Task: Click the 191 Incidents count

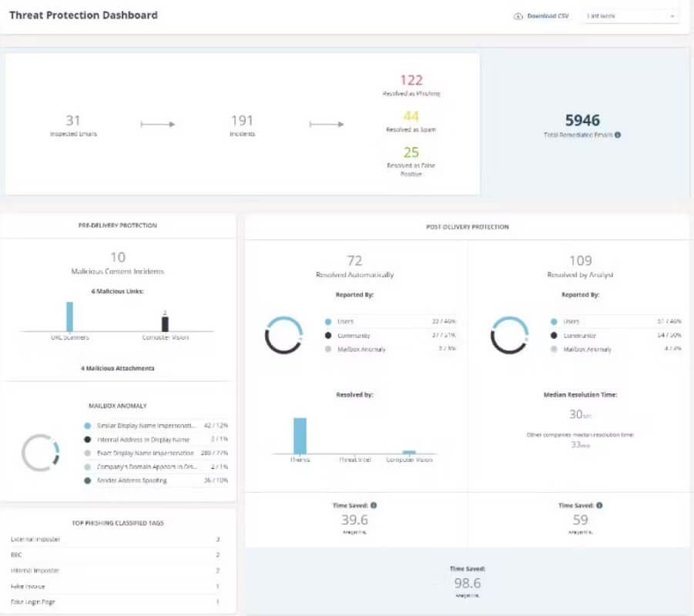Action: 242,120
